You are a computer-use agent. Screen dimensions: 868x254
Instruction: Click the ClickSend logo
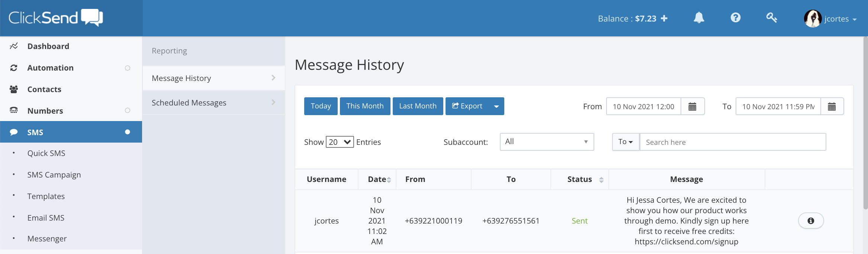(x=56, y=17)
